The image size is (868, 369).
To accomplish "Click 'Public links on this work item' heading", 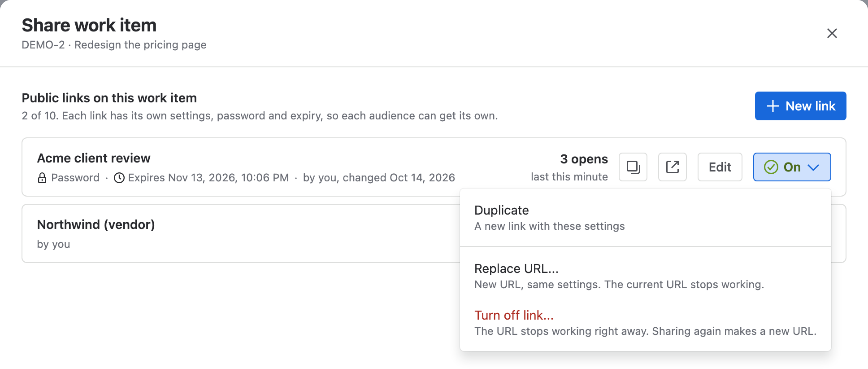I will [109, 98].
